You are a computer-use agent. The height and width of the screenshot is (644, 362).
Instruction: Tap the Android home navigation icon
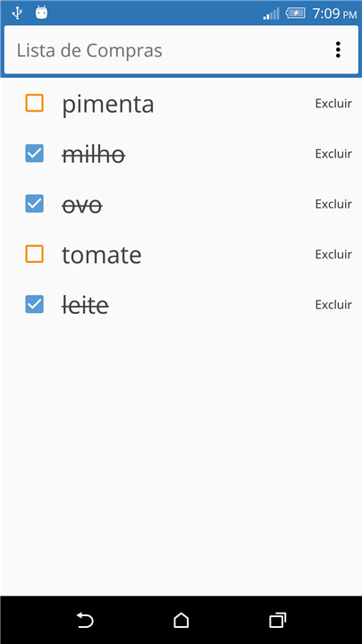(x=181, y=620)
